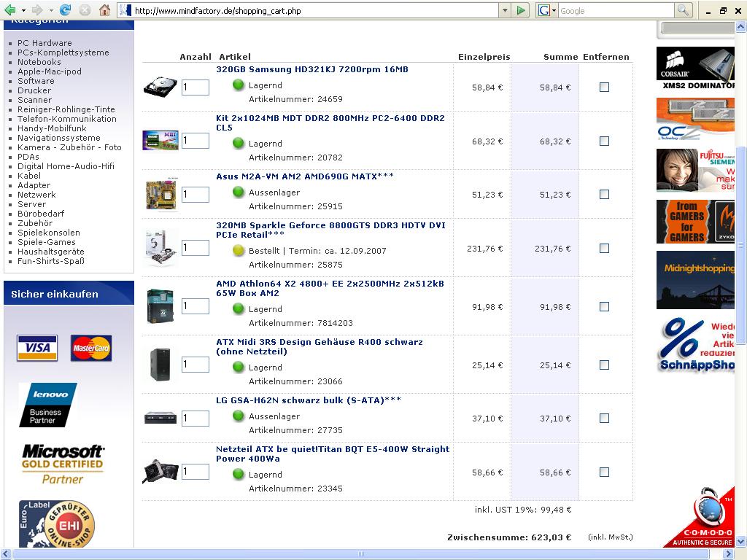
Task: Click quantity field for Sparkle Geforce card
Action: coord(196,248)
